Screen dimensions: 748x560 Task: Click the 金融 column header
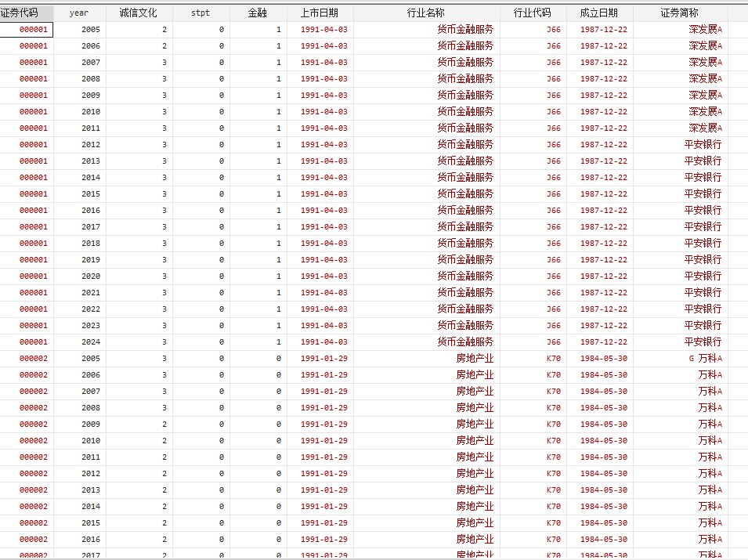click(258, 13)
